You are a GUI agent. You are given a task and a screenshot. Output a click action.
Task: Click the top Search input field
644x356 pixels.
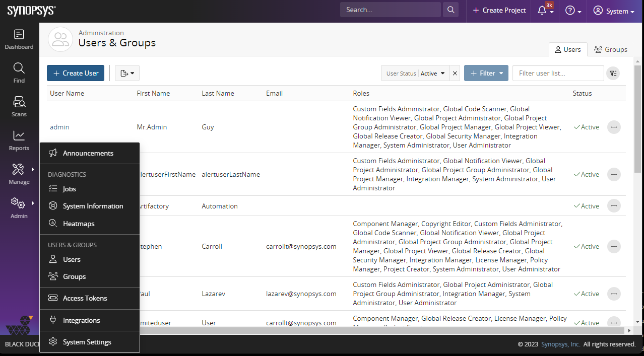391,10
